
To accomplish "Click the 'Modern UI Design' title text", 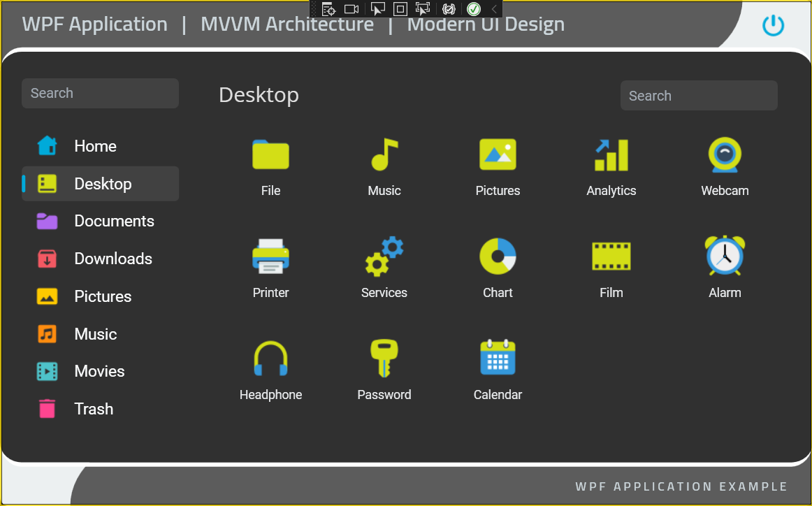I will coord(486,25).
